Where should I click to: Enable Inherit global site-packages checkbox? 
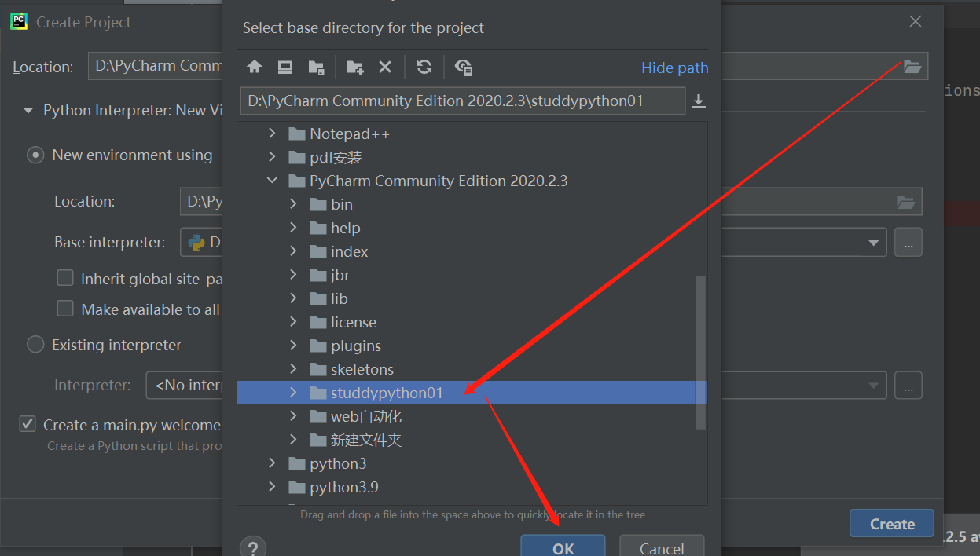(65, 278)
